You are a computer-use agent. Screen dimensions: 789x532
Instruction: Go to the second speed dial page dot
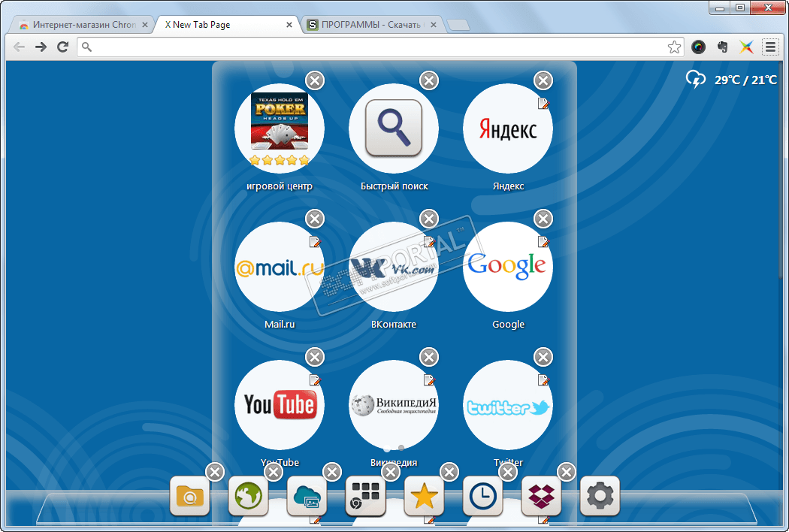pyautogui.click(x=401, y=447)
